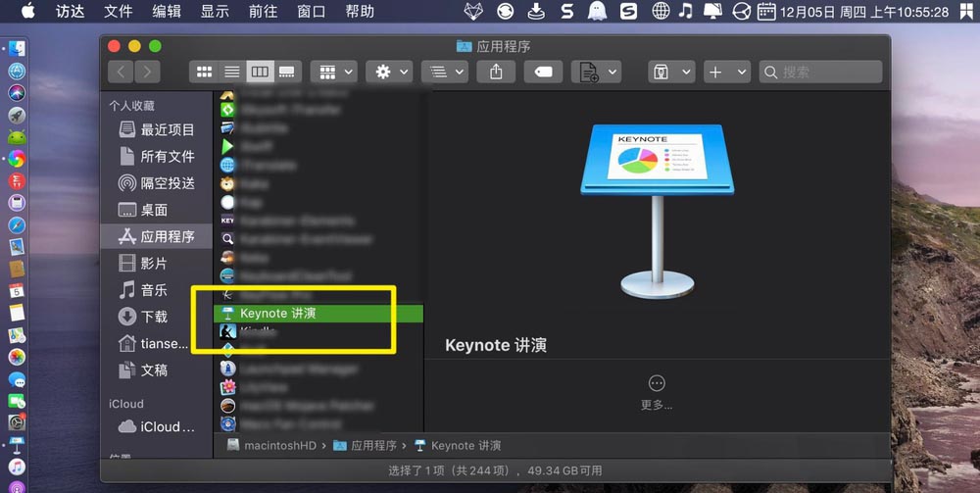Open Keynote in the dock
The height and width of the screenshot is (493, 980).
[x=17, y=445]
